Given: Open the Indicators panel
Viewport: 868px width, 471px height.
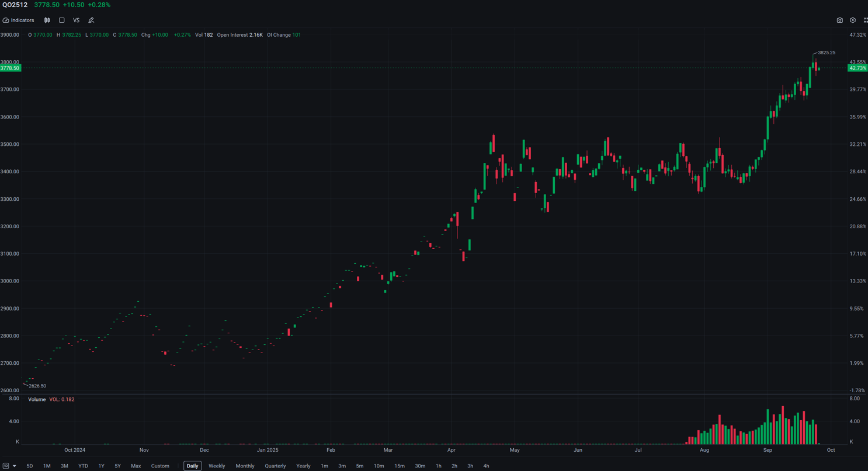Looking at the screenshot, I should [x=19, y=20].
